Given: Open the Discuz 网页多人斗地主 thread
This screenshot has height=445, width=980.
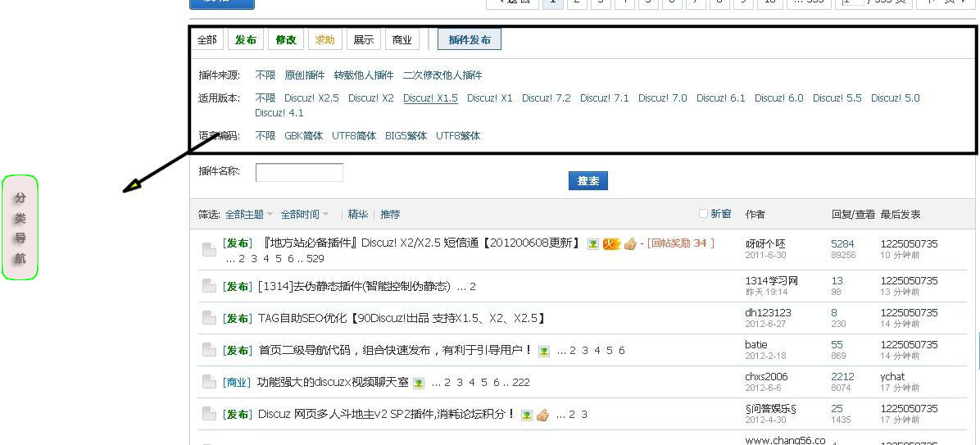Looking at the screenshot, I should point(386,414).
